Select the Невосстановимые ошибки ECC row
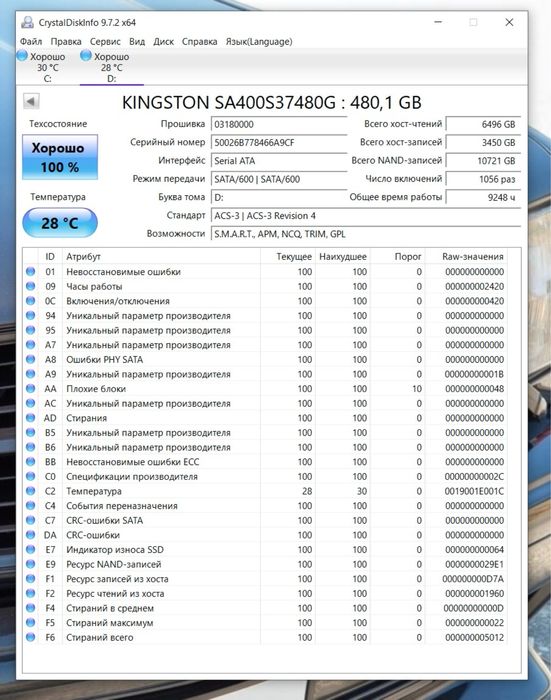This screenshot has height=700, width=551. 266,462
